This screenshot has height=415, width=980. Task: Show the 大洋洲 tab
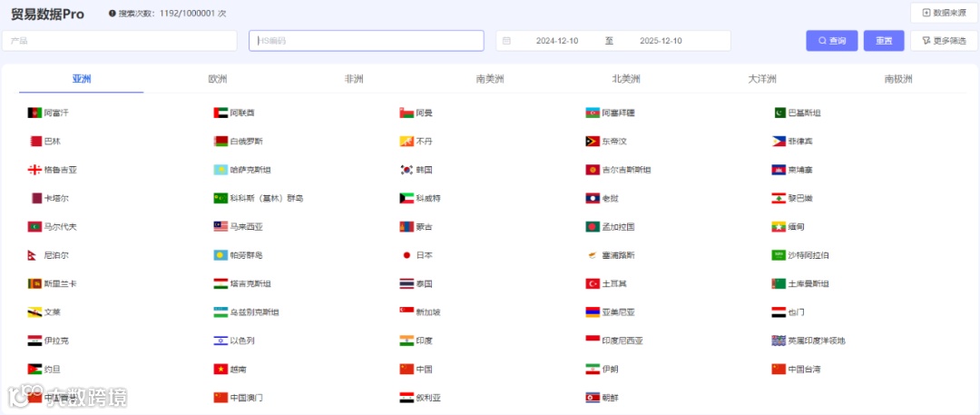point(762,79)
